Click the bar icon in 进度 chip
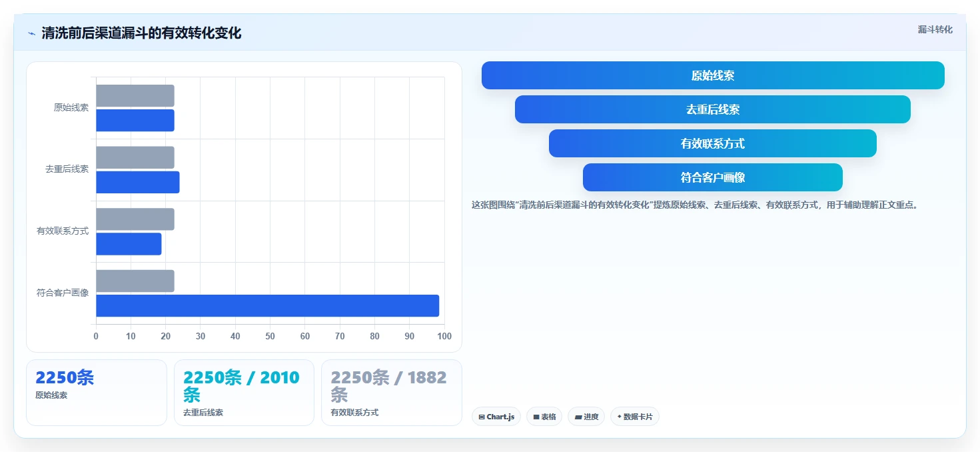980x452 pixels. pos(578,417)
